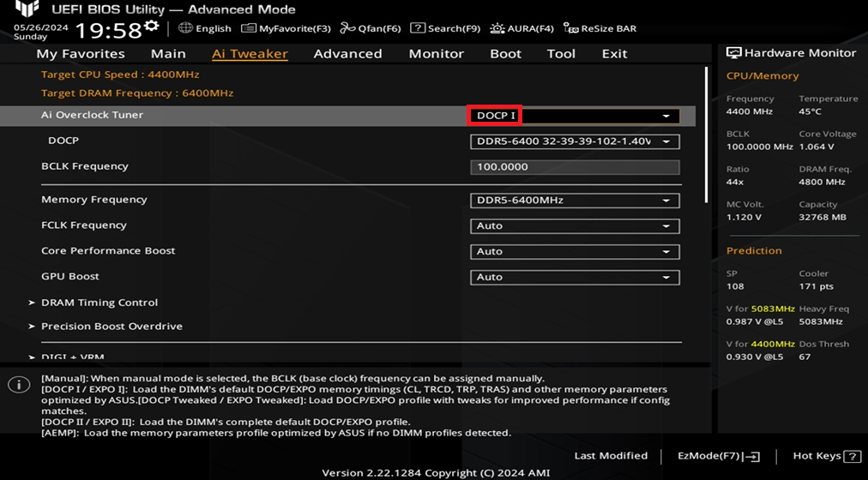Open Ai Overclock Tuner dropdown
This screenshot has height=480, width=868.
point(575,116)
